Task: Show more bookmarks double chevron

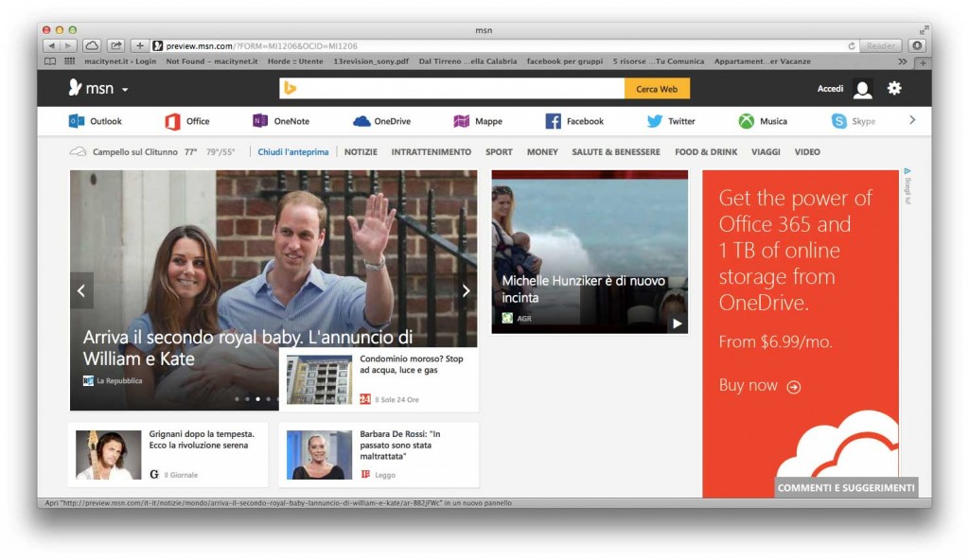Action: click(x=902, y=61)
